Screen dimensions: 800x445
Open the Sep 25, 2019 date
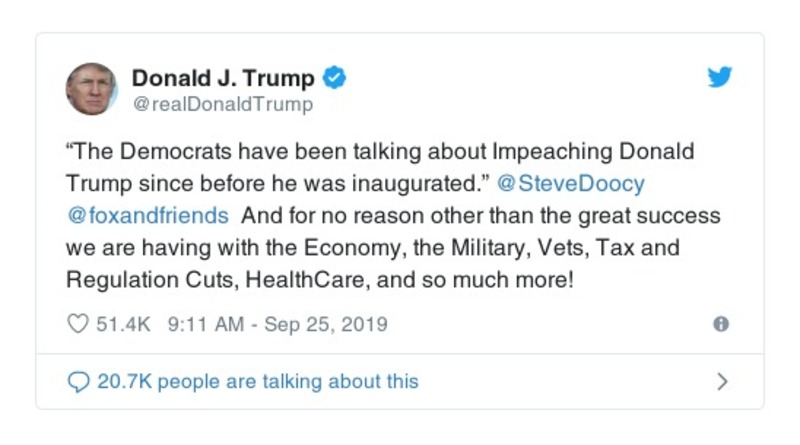pyautogui.click(x=325, y=324)
